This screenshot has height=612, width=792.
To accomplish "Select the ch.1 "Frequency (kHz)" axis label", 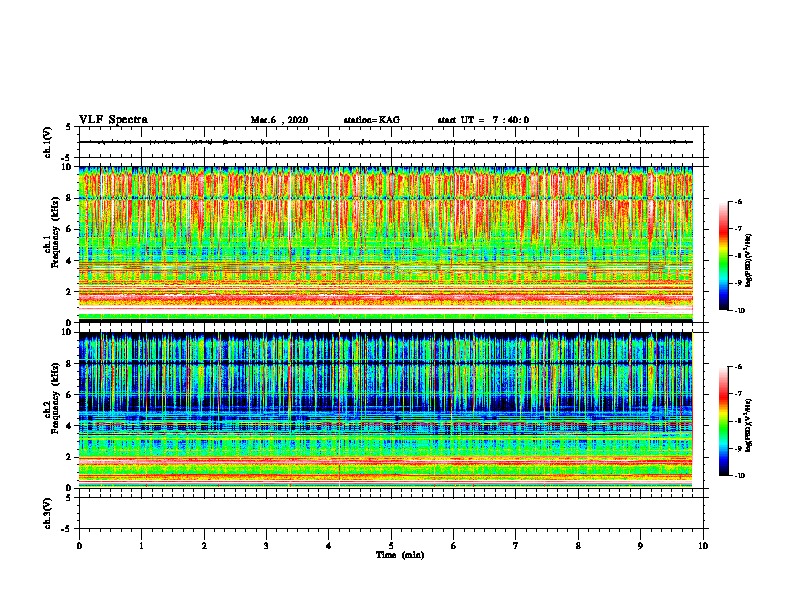I will click(x=56, y=233).
